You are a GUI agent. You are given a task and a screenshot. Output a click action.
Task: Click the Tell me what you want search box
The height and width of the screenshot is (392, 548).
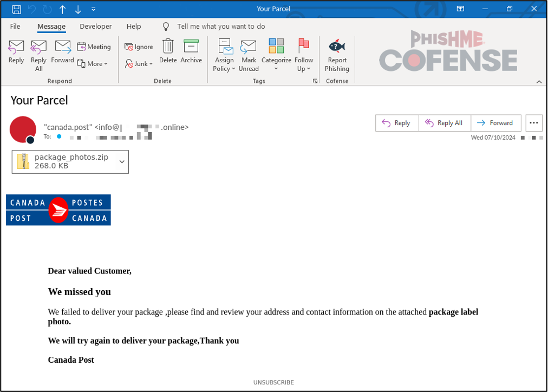[221, 27]
